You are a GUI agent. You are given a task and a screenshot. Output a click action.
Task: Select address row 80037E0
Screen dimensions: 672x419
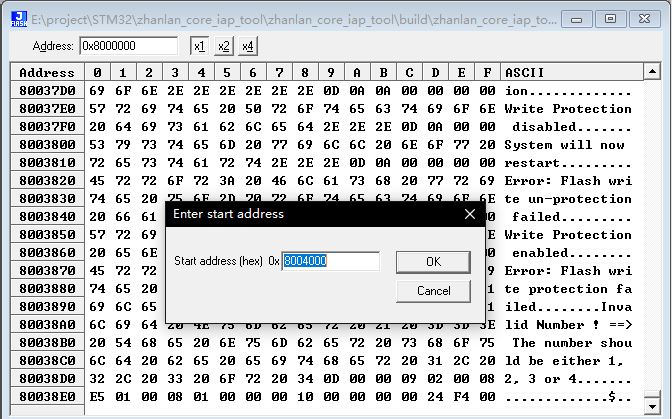pos(47,108)
